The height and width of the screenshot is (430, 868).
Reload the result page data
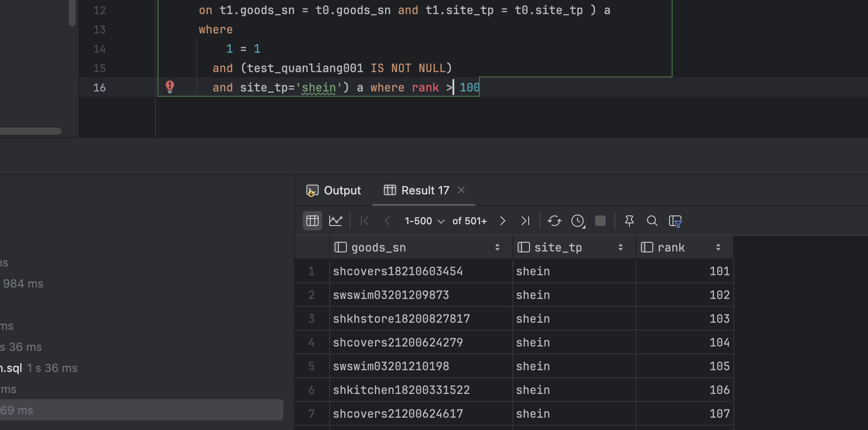pyautogui.click(x=555, y=221)
